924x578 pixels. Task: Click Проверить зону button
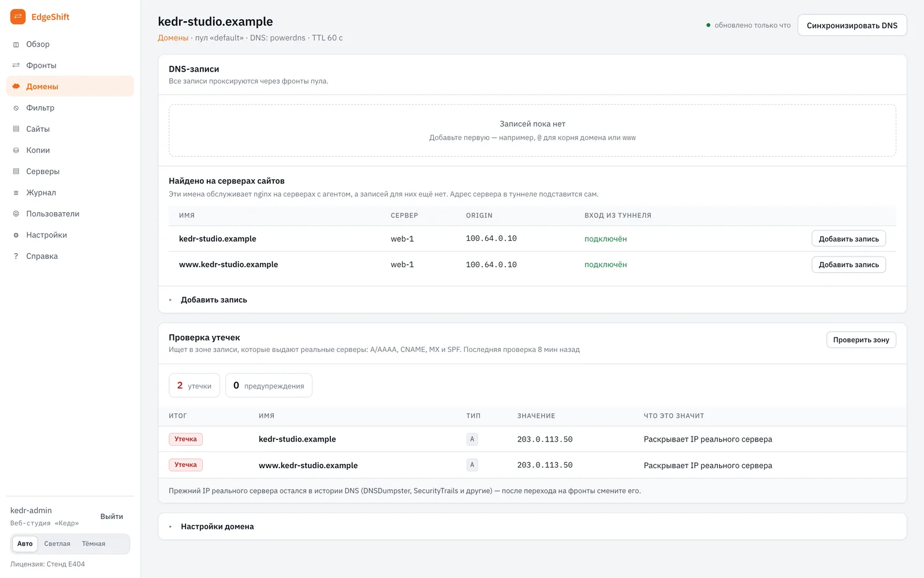coord(861,340)
